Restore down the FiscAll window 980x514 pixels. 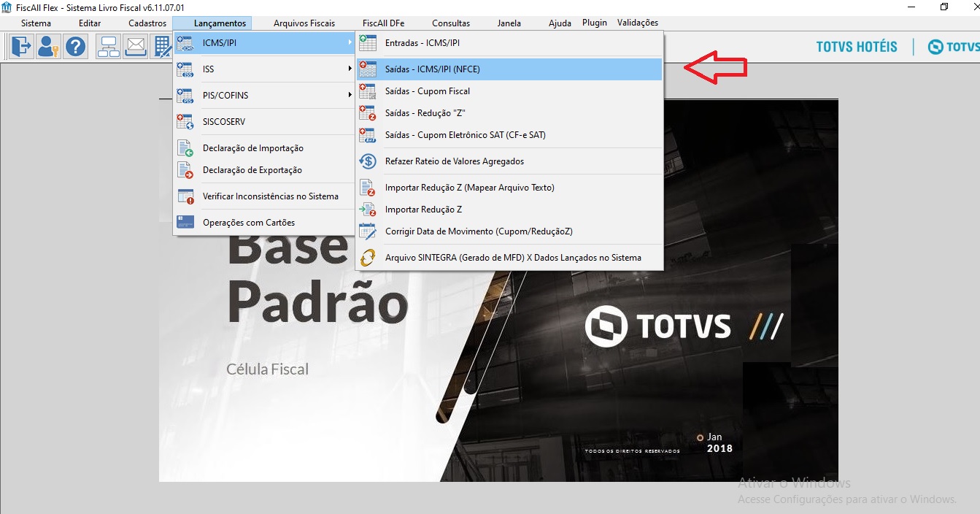(x=944, y=7)
